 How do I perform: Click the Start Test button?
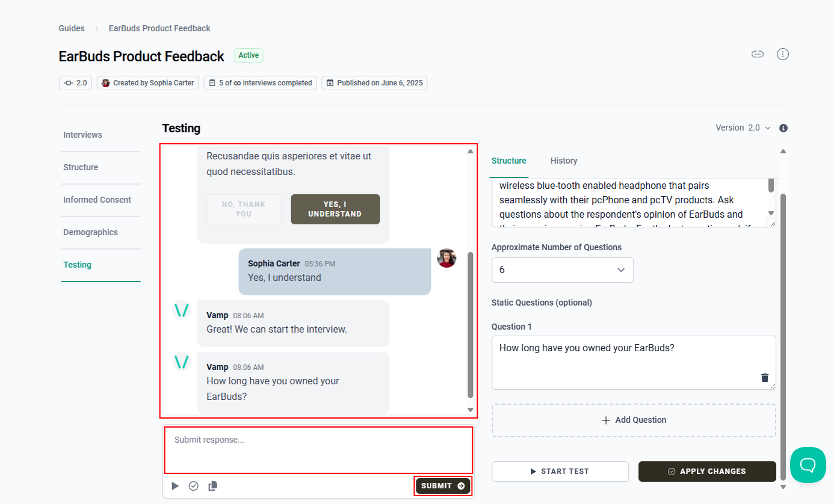[x=560, y=472]
